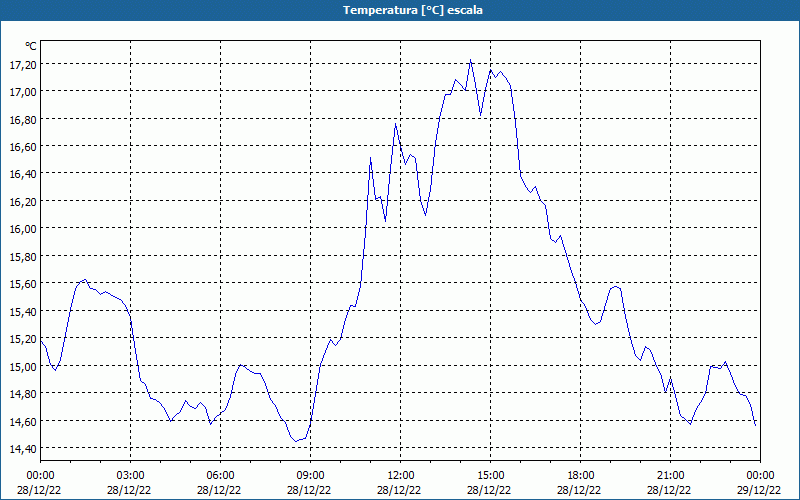Pick the 16,20 temperature axis label
This screenshot has width=800, height=500.
tap(23, 202)
